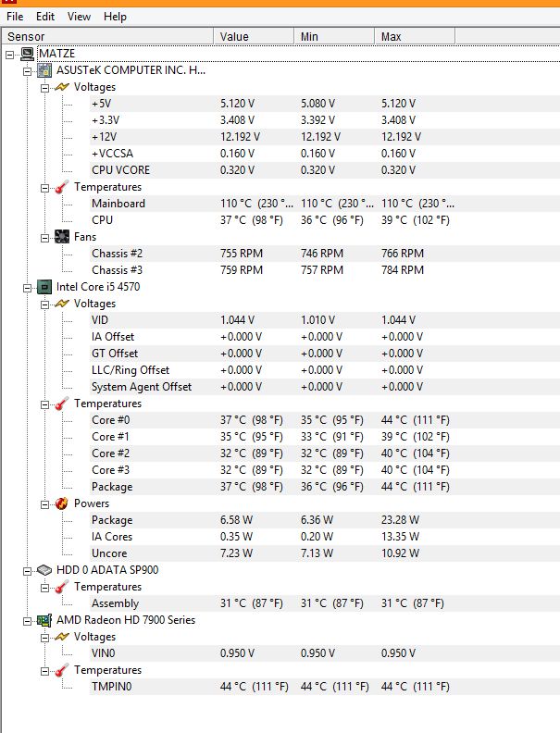Select the CPU VCORE row

point(325,170)
